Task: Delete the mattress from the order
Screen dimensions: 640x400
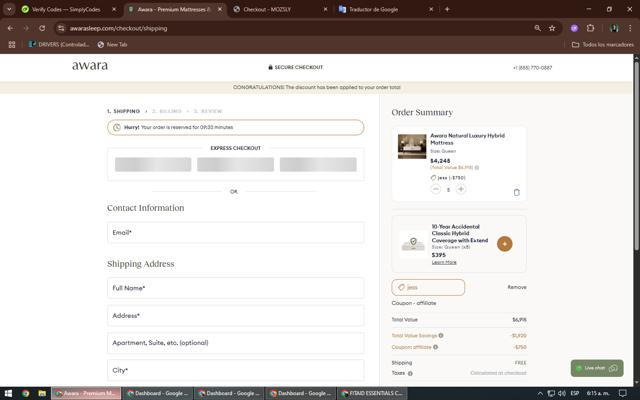Action: (517, 192)
